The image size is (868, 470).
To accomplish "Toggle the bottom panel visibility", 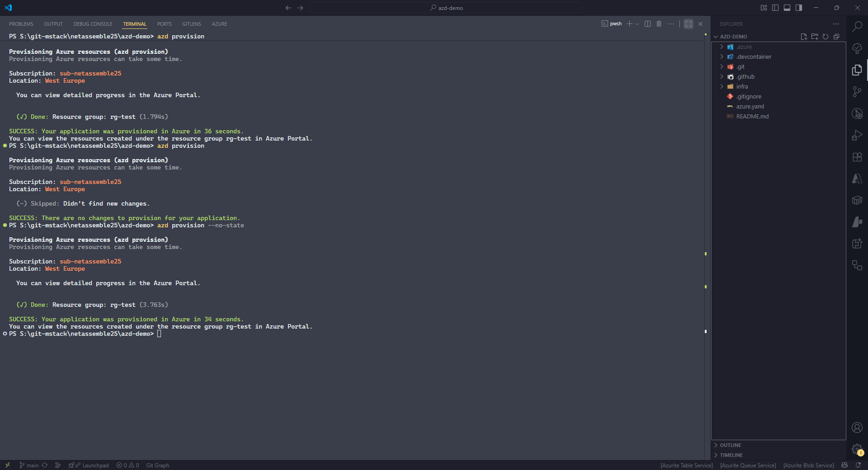I will 787,8.
